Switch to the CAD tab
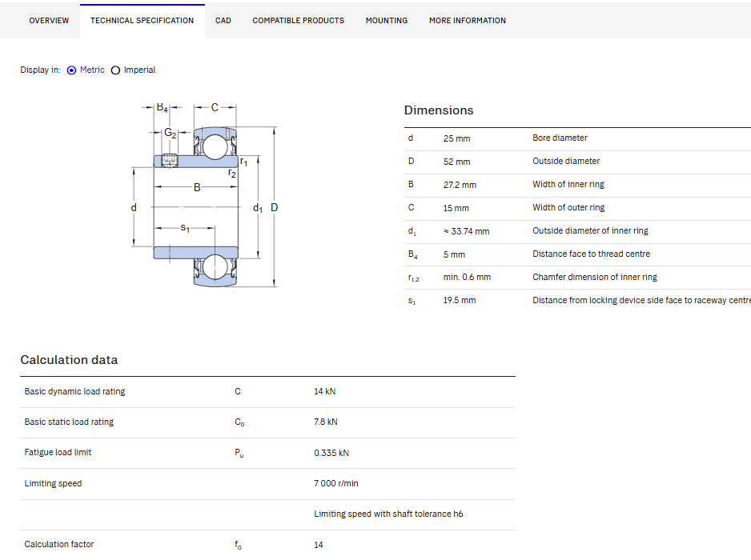Screen dimensions: 751x560 223,21
